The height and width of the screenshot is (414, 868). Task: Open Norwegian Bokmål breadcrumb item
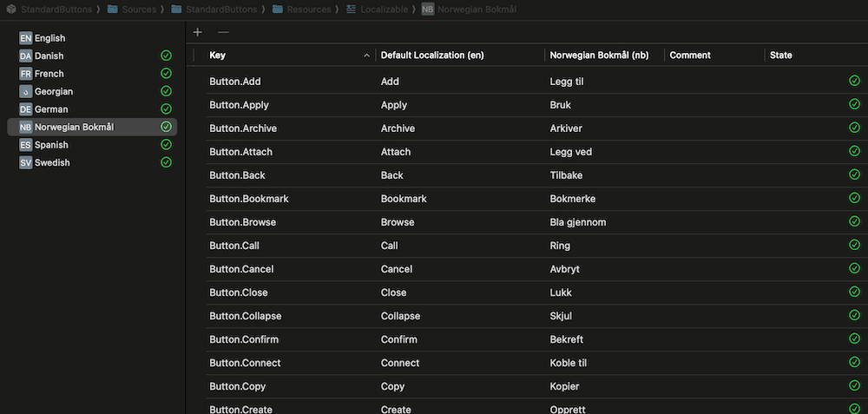pos(477,10)
